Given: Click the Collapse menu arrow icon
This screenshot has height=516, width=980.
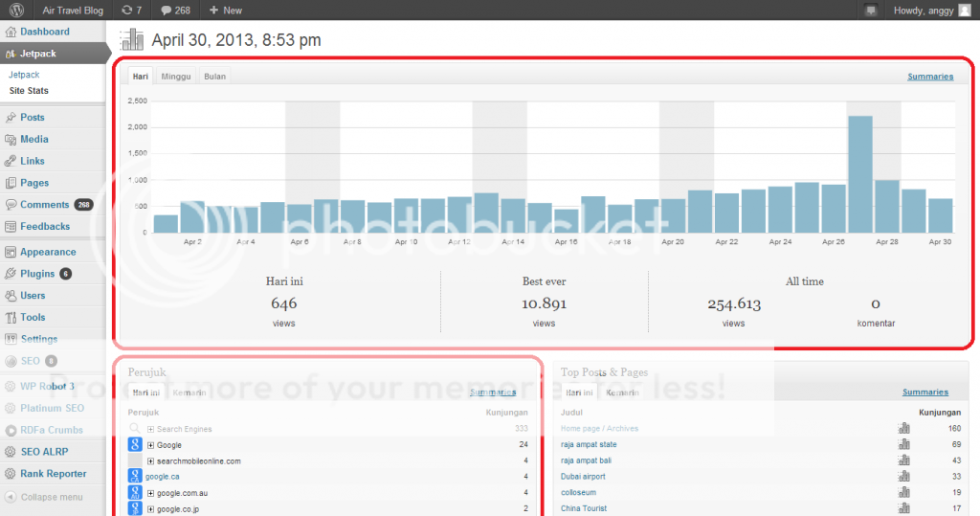Looking at the screenshot, I should pyautogui.click(x=11, y=497).
